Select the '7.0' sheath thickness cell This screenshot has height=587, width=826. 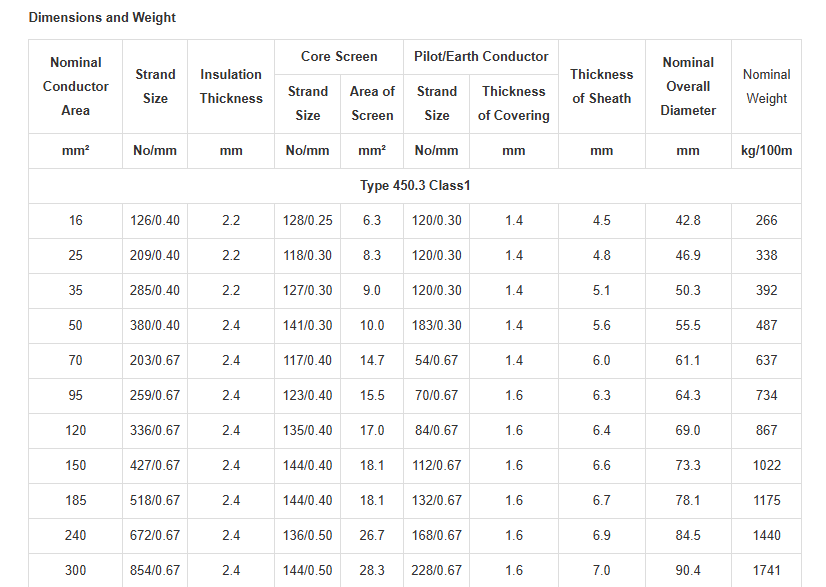click(x=602, y=571)
